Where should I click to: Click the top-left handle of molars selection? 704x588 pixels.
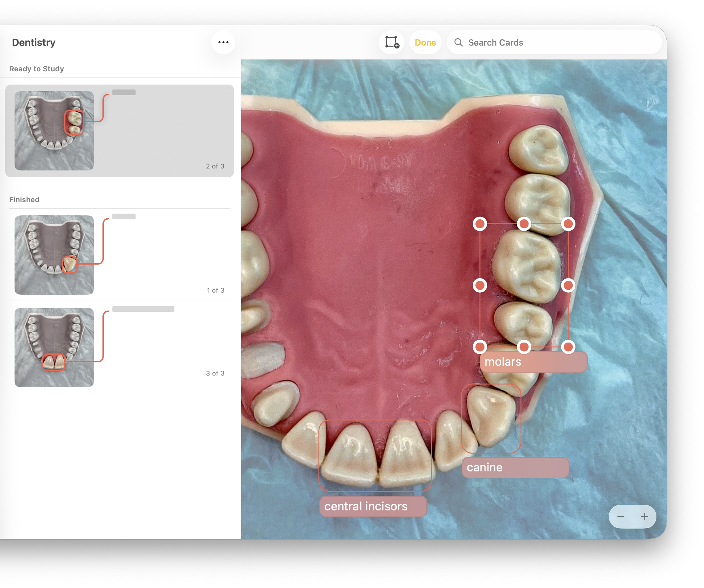[480, 224]
